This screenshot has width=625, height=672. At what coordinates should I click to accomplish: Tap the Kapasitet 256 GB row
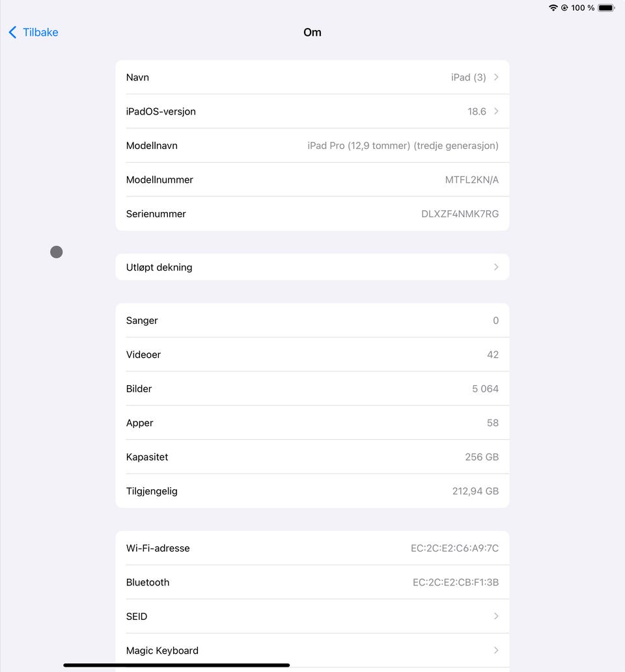[312, 457]
